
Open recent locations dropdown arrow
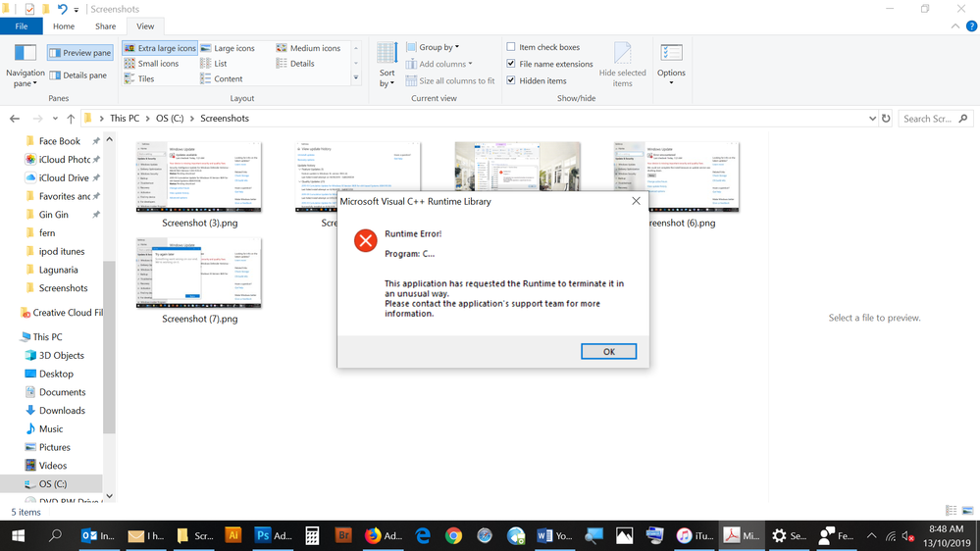tap(55, 118)
